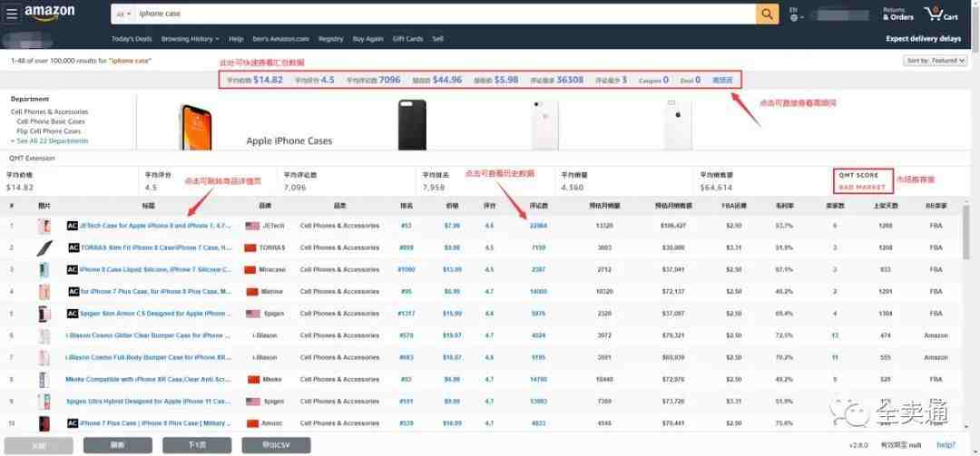This screenshot has height=456, width=980.
Task: Click US flag in Spigen Ultra Hybrid row
Action: pyautogui.click(x=252, y=402)
